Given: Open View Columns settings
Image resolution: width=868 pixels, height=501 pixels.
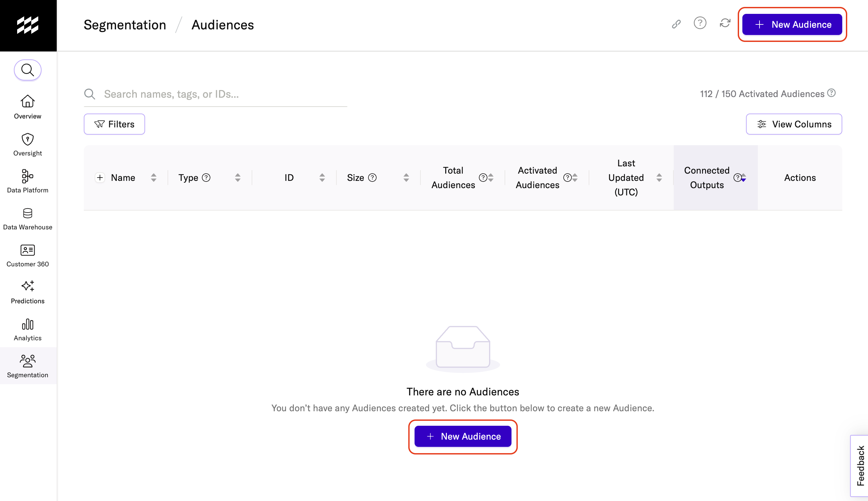Looking at the screenshot, I should [x=793, y=124].
